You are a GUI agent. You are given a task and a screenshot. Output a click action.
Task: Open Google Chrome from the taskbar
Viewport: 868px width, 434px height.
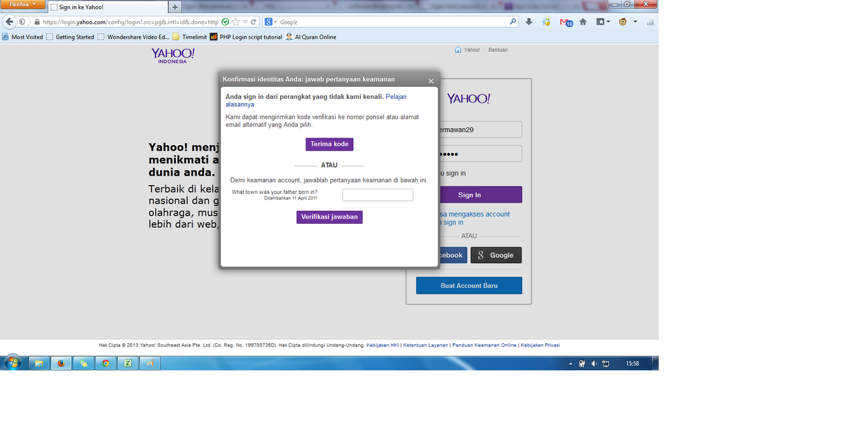coord(105,363)
